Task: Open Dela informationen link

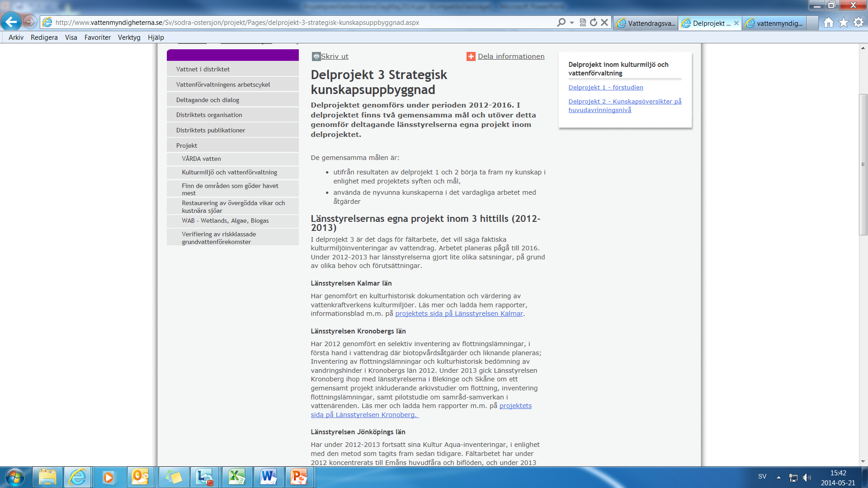Action: click(511, 56)
